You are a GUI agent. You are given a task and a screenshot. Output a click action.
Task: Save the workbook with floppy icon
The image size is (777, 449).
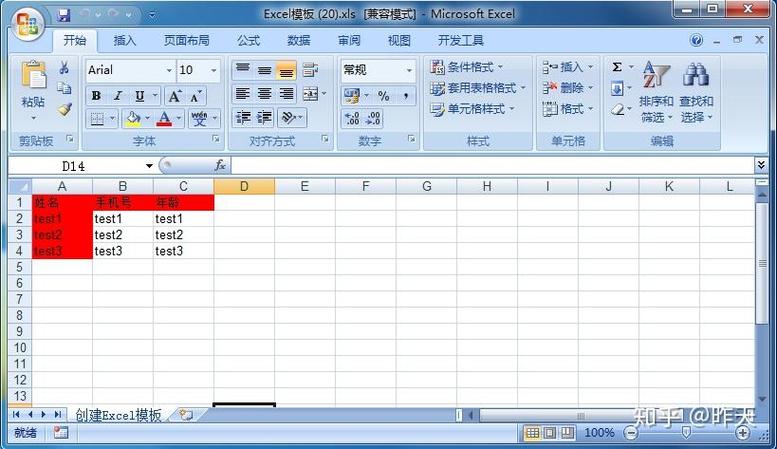63,15
